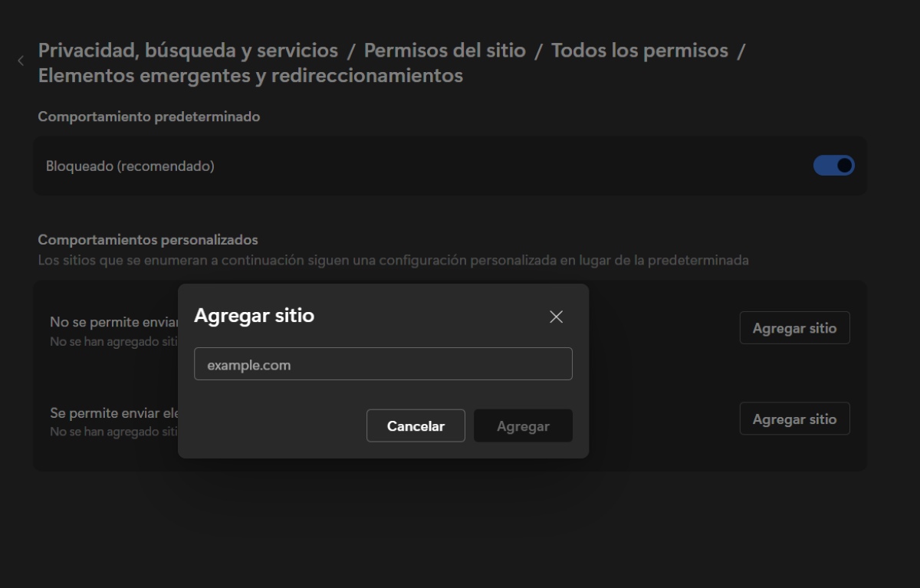The width and height of the screenshot is (920, 588).
Task: Select the Comportamiento predeterminado heading
Action: click(149, 117)
